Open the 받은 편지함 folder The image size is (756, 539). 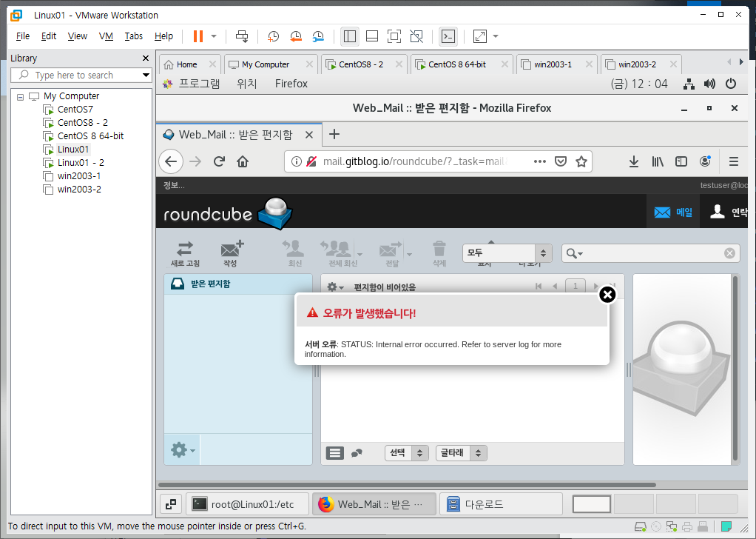[x=238, y=284]
